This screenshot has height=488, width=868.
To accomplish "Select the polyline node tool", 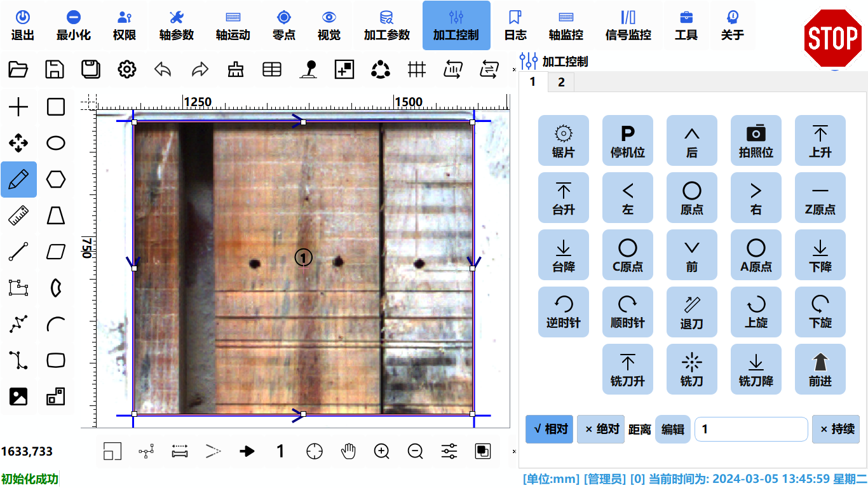I will click(x=18, y=325).
